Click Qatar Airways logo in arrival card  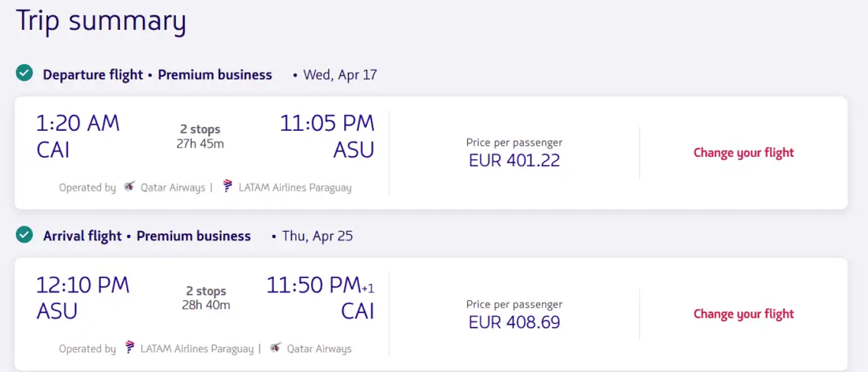pos(275,348)
